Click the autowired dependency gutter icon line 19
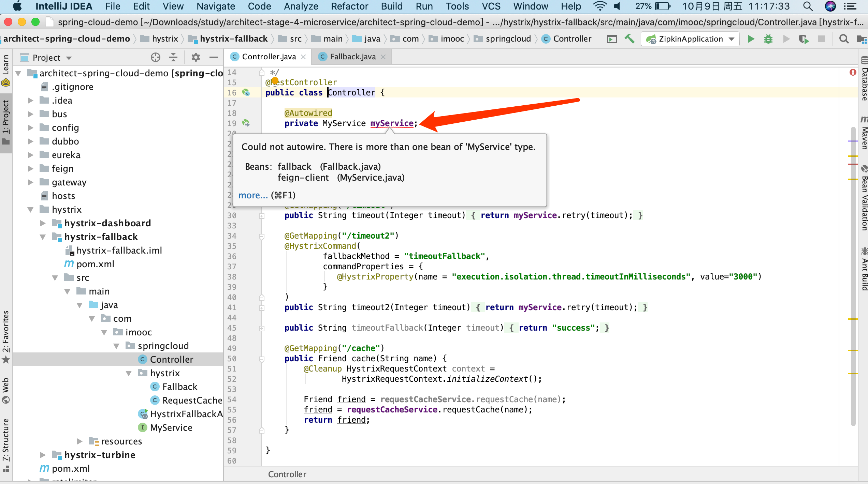This screenshot has height=484, width=868. [x=246, y=123]
